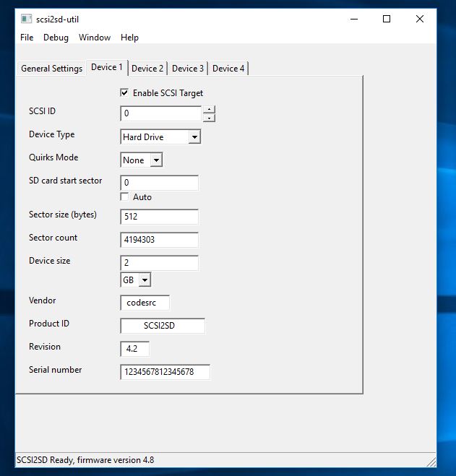Switch to the Device 4 tab
This screenshot has height=476, width=456.
tap(228, 69)
